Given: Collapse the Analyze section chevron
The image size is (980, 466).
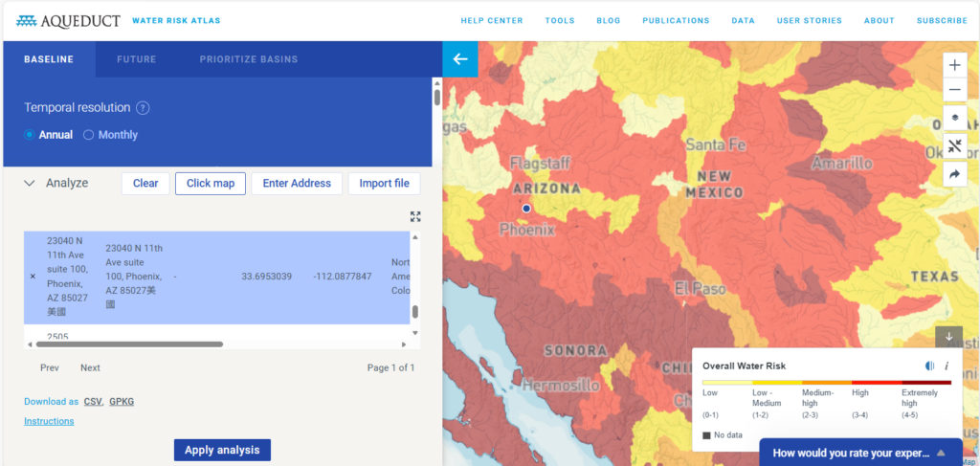Looking at the screenshot, I should point(30,183).
